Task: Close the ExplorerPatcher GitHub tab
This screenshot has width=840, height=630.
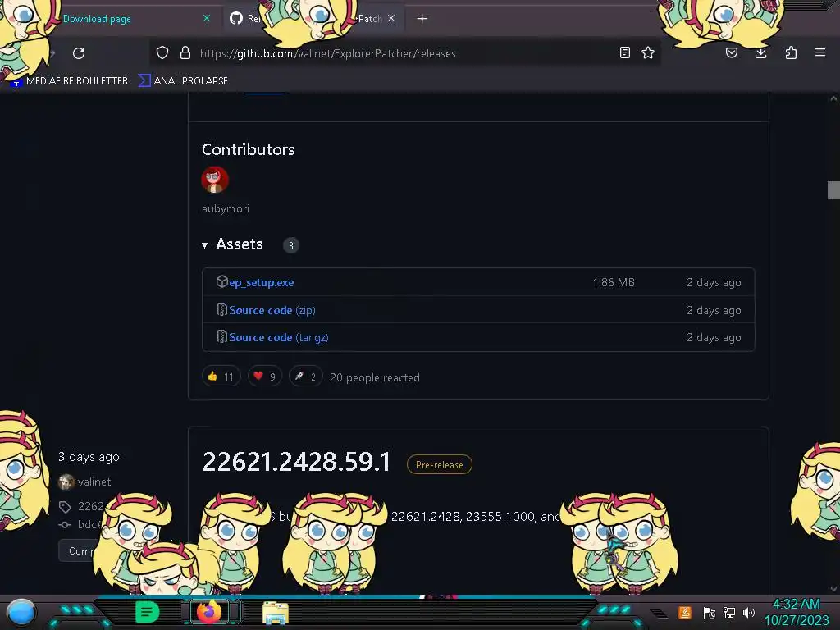Action: click(391, 18)
